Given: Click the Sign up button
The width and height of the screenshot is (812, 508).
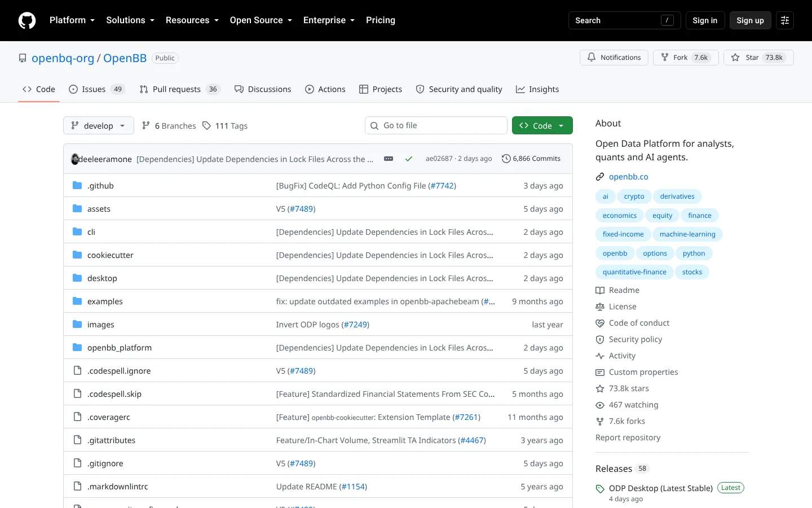Looking at the screenshot, I should tap(750, 20).
